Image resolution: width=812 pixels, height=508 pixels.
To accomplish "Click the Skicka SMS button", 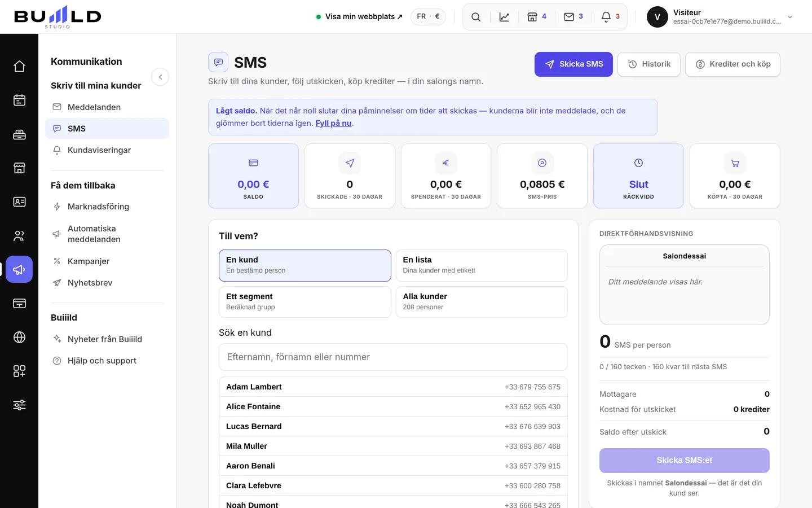I will [573, 64].
